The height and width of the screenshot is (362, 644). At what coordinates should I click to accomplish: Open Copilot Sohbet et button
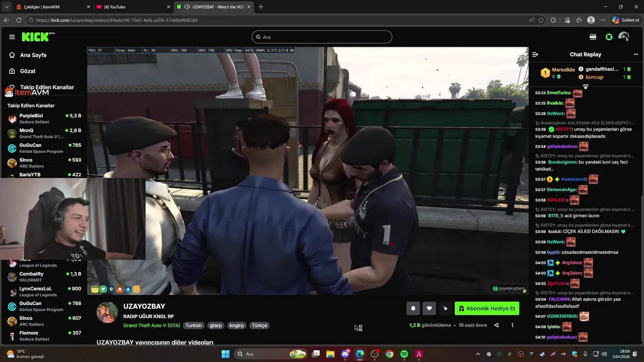coord(626,20)
